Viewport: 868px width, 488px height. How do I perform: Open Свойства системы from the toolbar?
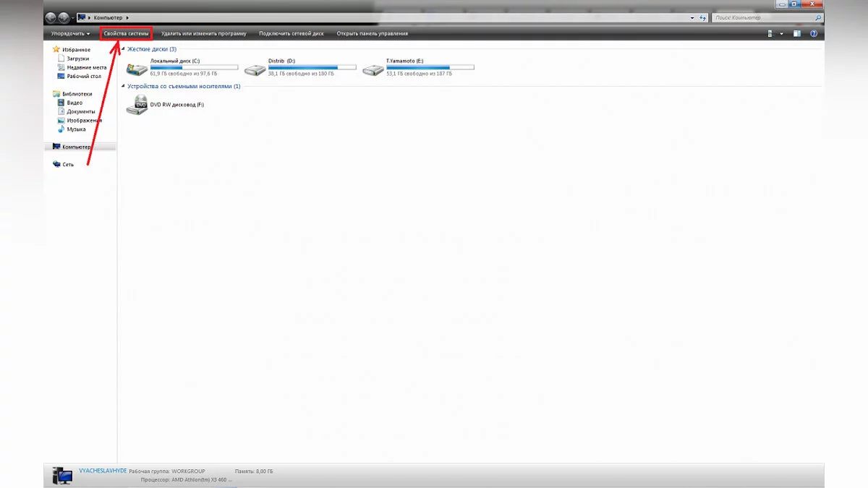coord(127,33)
